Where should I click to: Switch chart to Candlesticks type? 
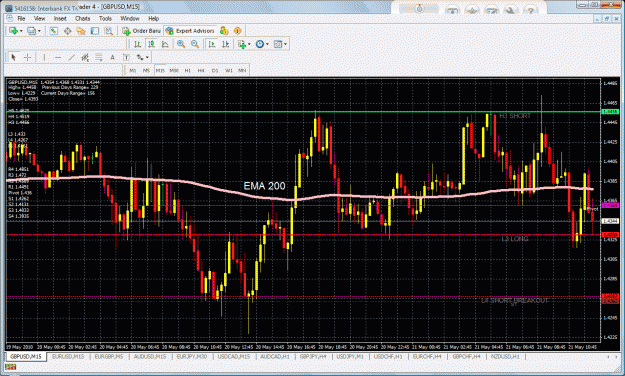click(151, 44)
